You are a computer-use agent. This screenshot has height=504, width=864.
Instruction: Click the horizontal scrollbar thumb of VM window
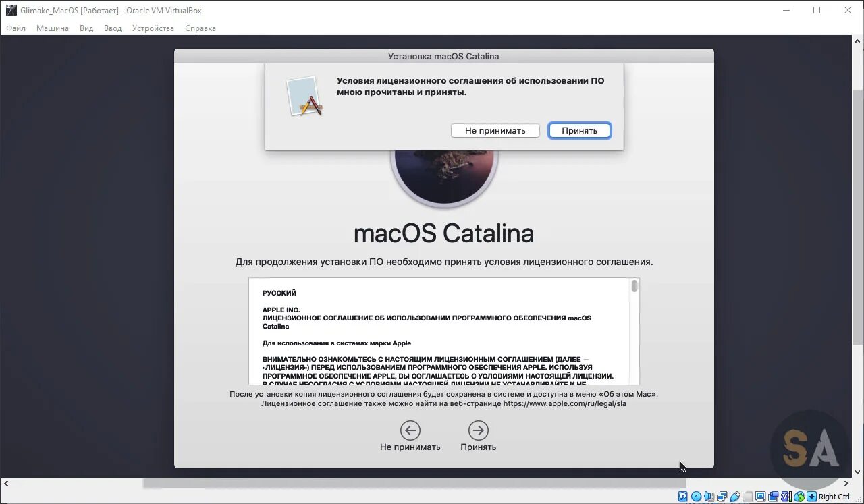[x=414, y=483]
